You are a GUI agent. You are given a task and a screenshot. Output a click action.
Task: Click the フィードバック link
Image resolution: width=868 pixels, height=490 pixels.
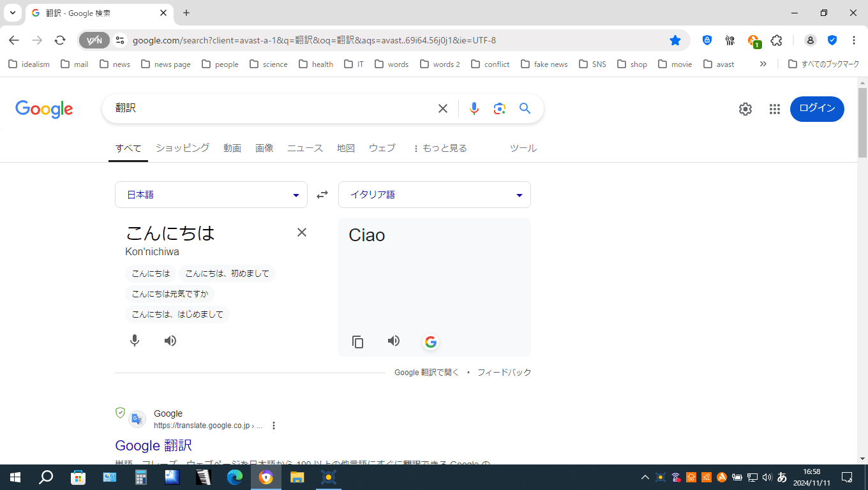pos(504,373)
